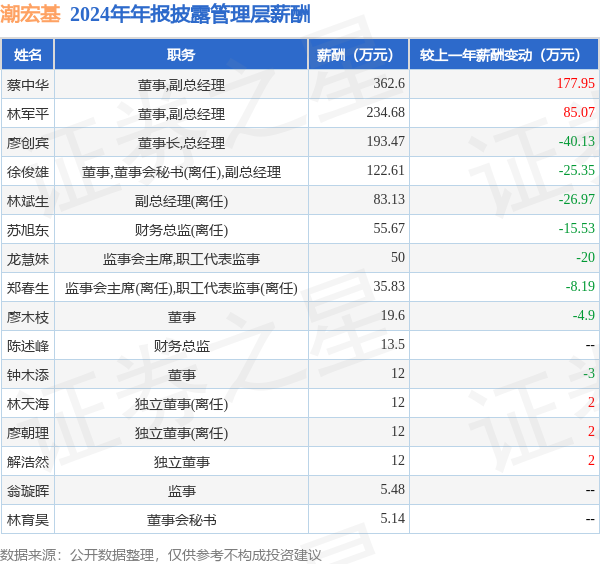Select the name 林军平
The height and width of the screenshot is (564, 600).
tap(28, 114)
